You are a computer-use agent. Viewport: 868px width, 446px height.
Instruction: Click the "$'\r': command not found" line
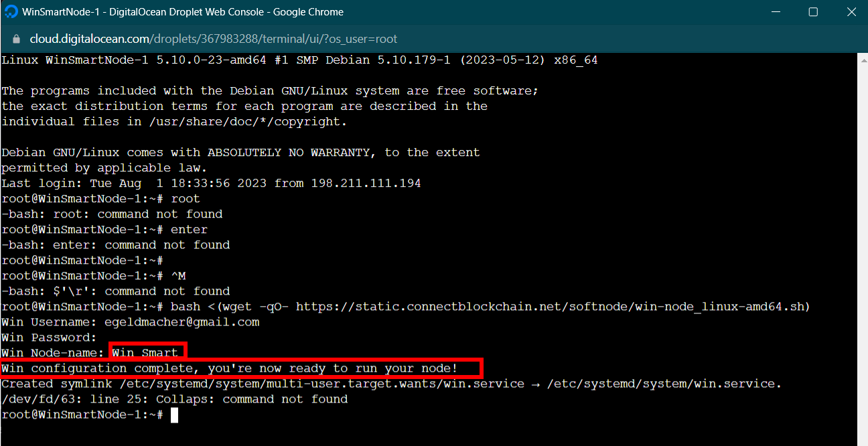[x=115, y=291]
